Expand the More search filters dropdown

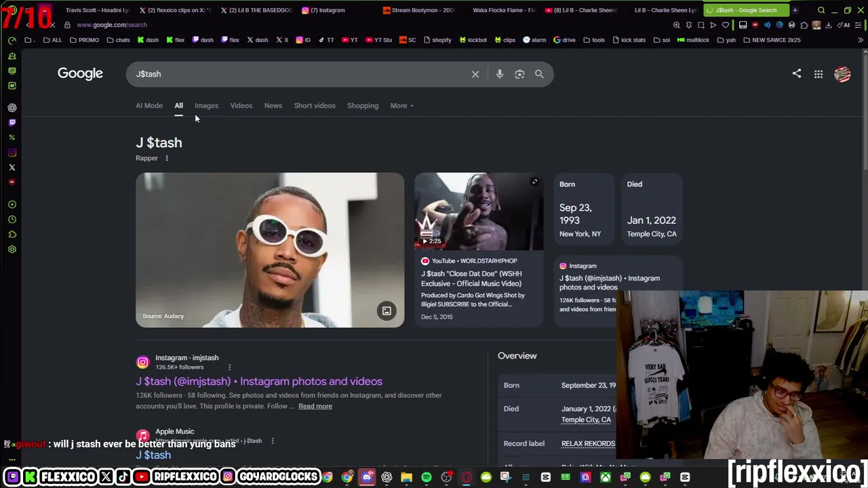[x=401, y=106]
